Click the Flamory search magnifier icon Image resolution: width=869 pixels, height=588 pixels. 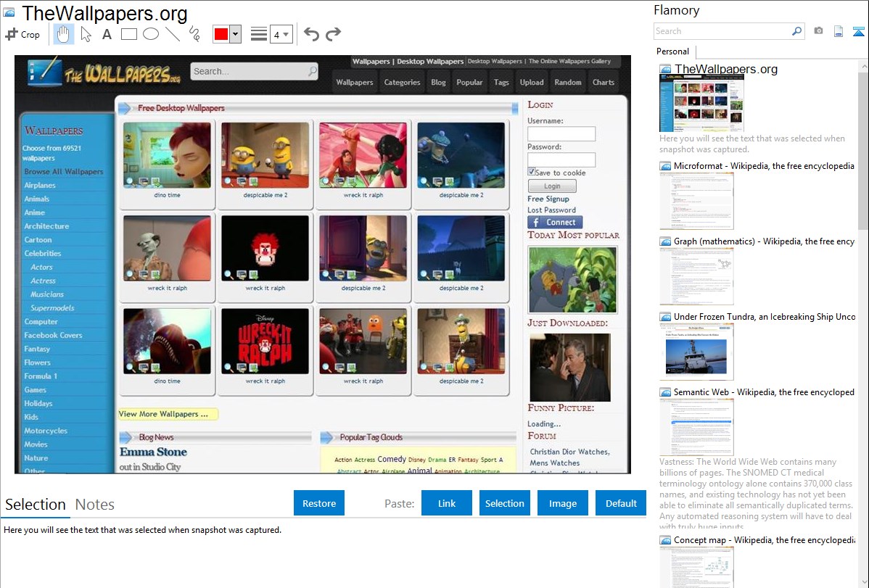coord(796,31)
